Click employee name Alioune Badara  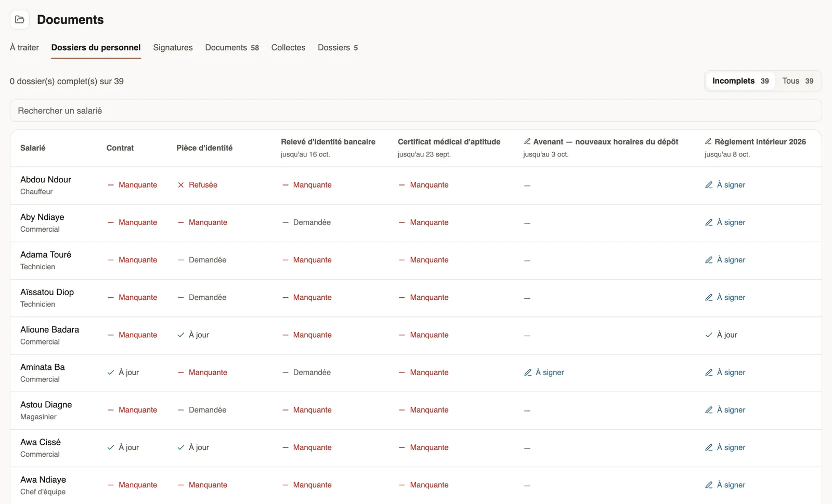(x=49, y=330)
